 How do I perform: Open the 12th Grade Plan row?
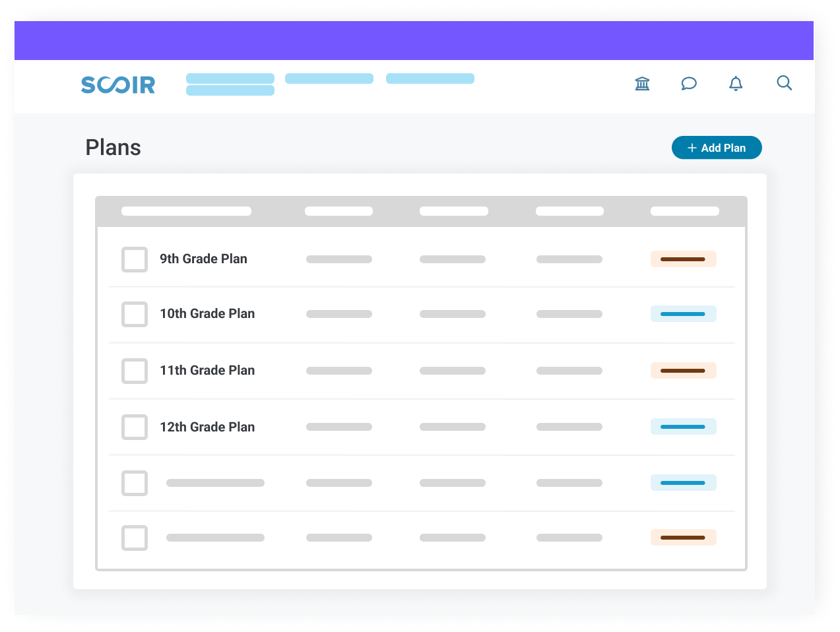click(422, 427)
